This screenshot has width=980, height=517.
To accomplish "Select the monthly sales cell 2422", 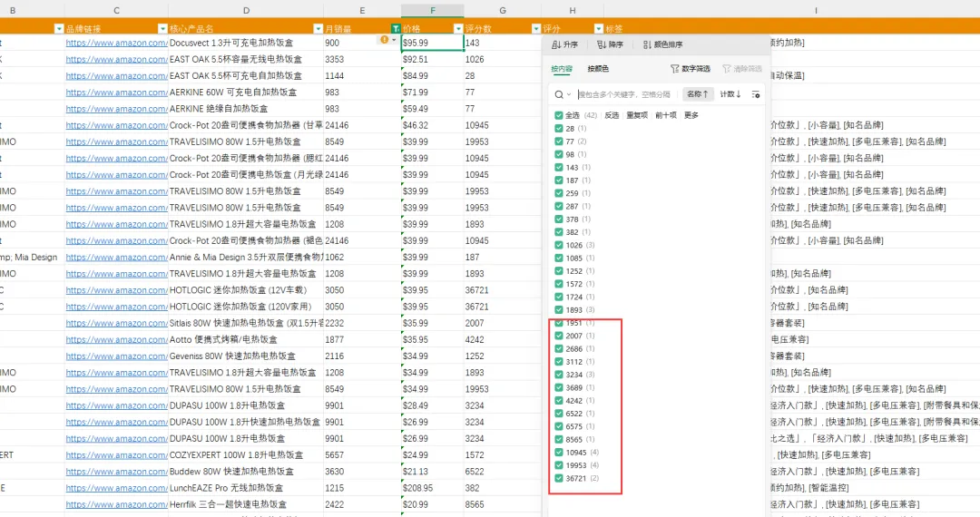I will point(362,504).
